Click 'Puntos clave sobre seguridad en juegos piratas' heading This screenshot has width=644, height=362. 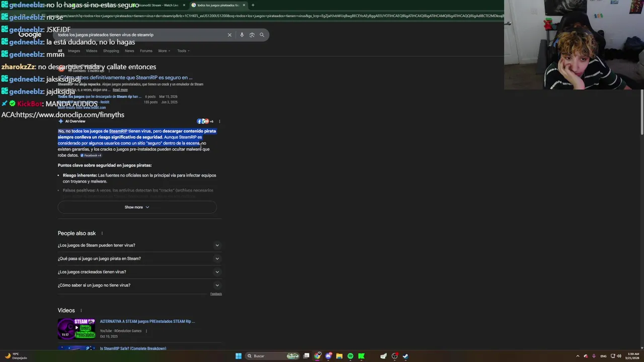coord(105,165)
